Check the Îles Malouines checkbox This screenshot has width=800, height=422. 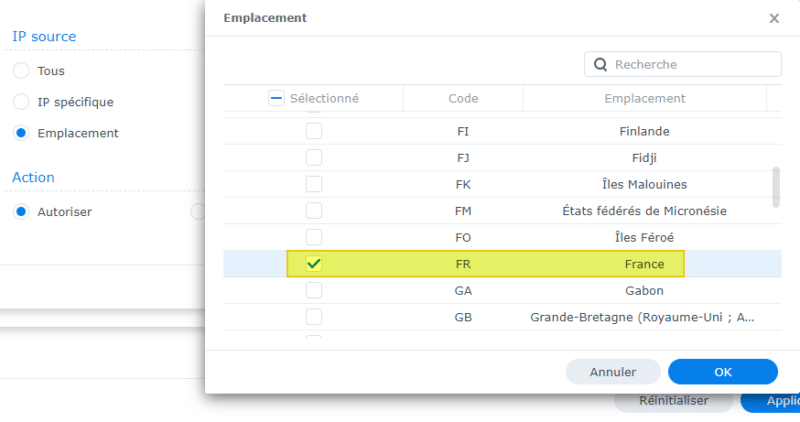tap(314, 184)
